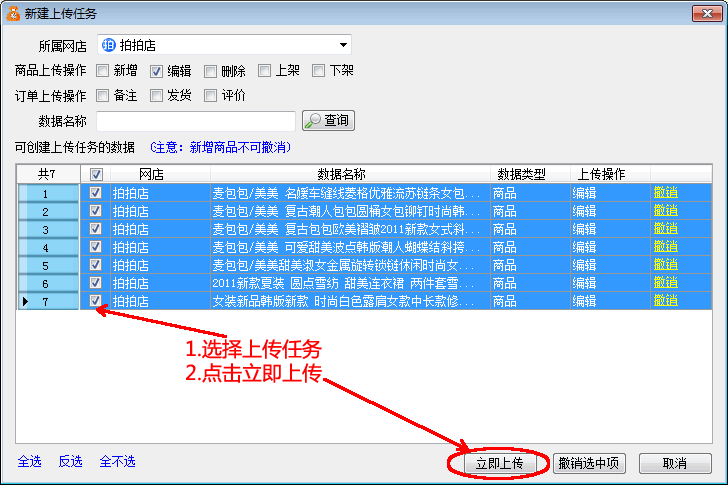The width and height of the screenshot is (728, 485).
Task: Enable the 新增 checkbox
Action: (x=102, y=71)
